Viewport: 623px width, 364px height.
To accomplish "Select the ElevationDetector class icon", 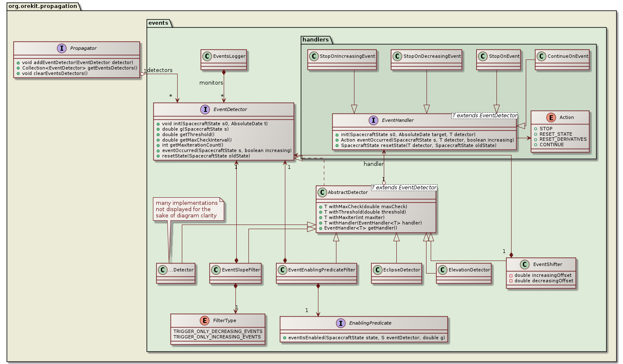I will click(442, 270).
